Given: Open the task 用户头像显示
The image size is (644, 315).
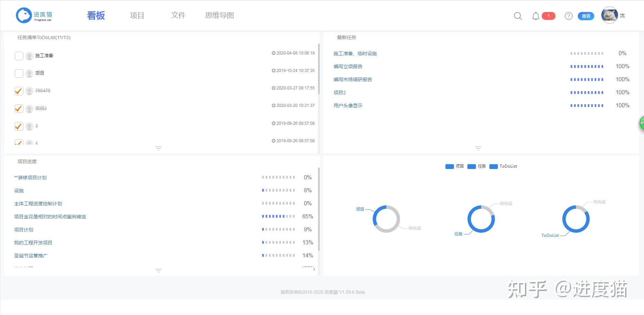Looking at the screenshot, I should (x=348, y=106).
